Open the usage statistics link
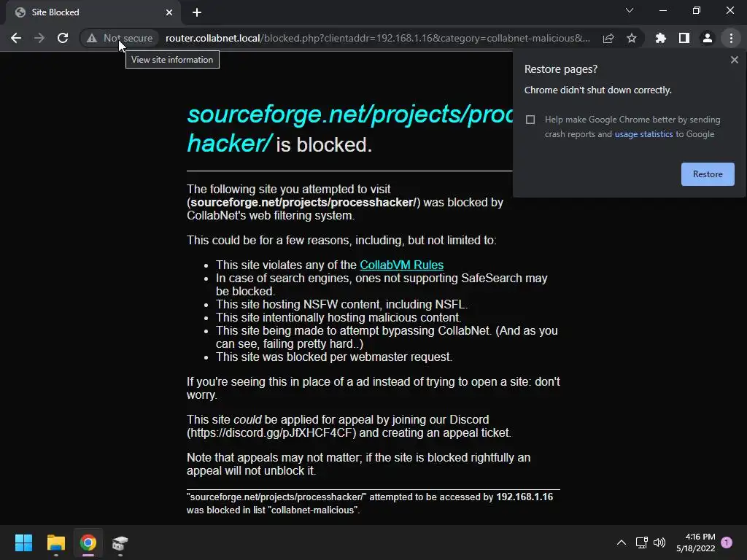Image resolution: width=747 pixels, height=560 pixels. pos(643,134)
